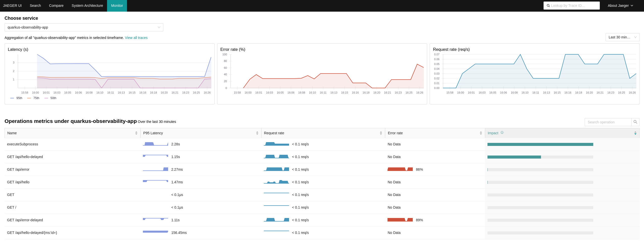
Task: Sort by P95 Latency column arrows
Action: [257, 133]
